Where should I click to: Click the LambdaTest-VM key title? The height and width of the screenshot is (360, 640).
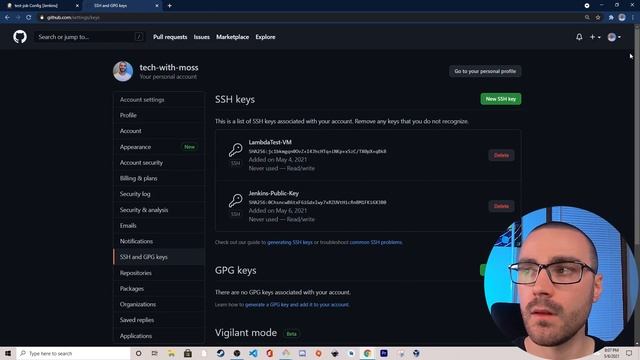[270, 142]
